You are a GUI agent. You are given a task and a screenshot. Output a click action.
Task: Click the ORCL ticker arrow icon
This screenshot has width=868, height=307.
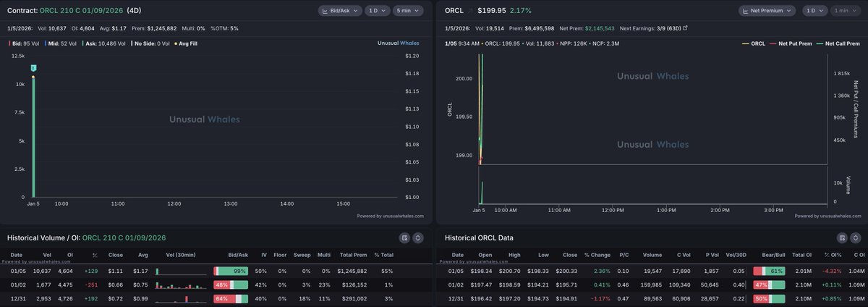pyautogui.click(x=469, y=11)
